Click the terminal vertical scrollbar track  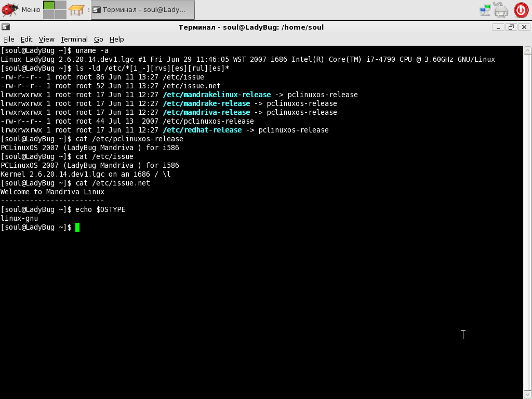[x=528, y=222]
